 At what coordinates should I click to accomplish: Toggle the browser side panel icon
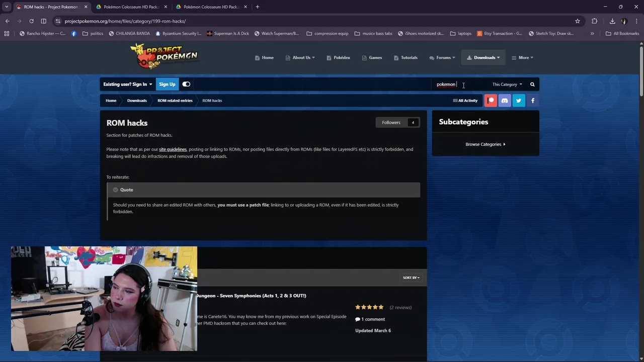pos(44,21)
